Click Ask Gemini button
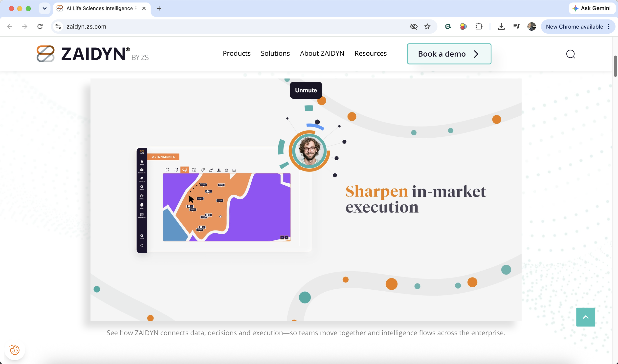618x364 pixels. coord(592,8)
